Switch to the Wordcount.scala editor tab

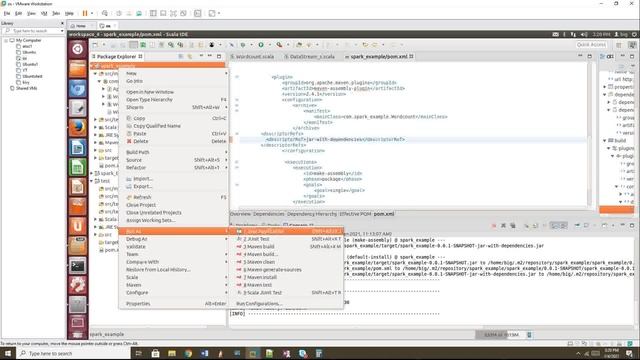click(x=252, y=56)
